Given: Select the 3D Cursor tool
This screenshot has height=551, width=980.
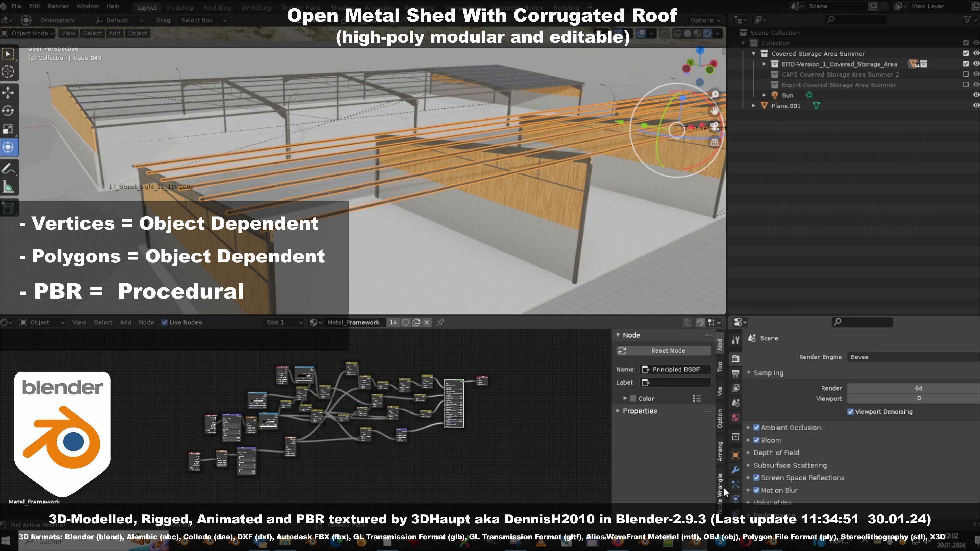Looking at the screenshot, I should pos(8,71).
